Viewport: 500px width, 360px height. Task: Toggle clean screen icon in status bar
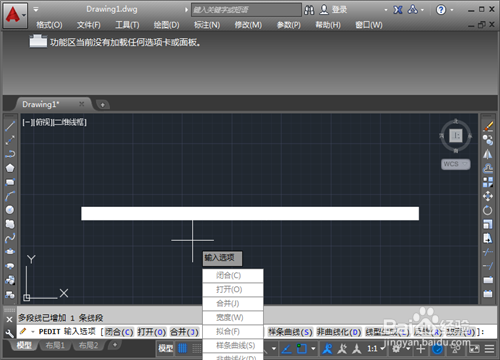click(x=474, y=349)
